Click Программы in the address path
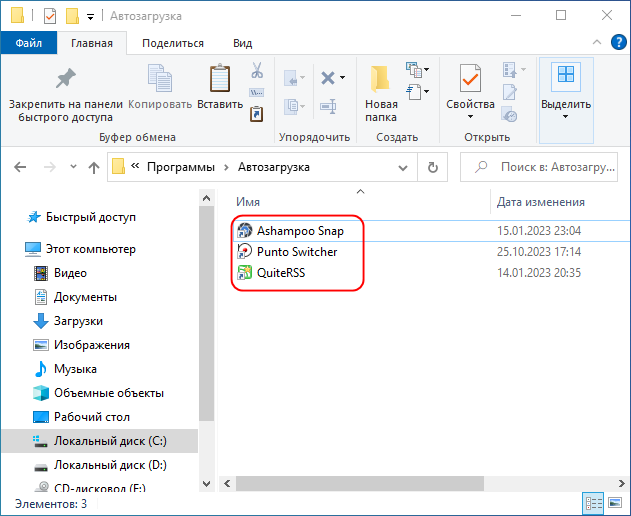 point(181,167)
